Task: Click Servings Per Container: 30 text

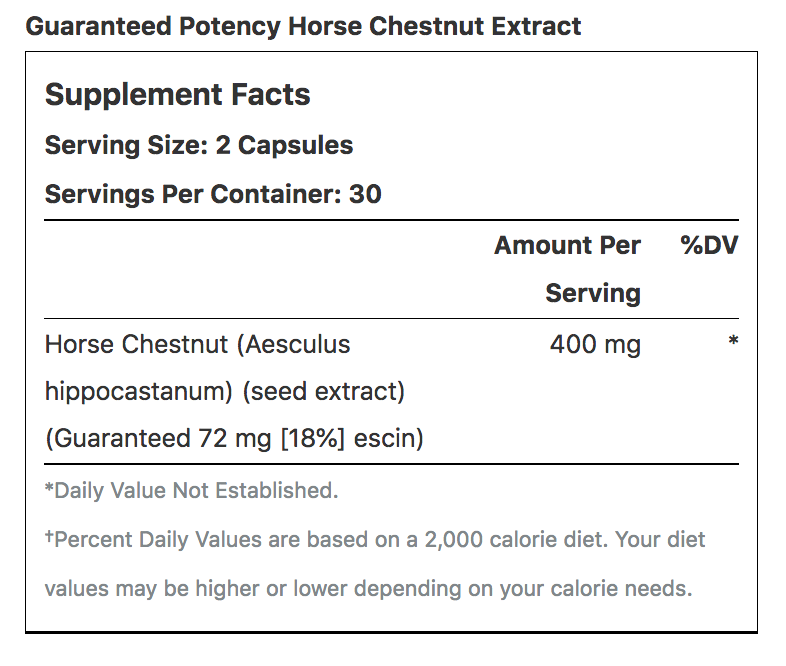Action: point(213,194)
